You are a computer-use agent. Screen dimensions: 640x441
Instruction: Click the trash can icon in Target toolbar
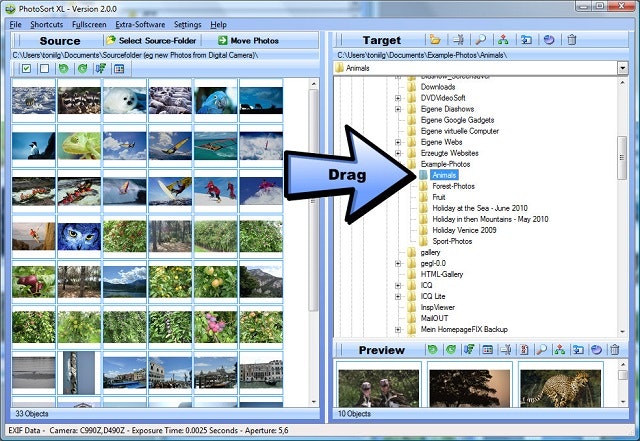click(x=572, y=40)
